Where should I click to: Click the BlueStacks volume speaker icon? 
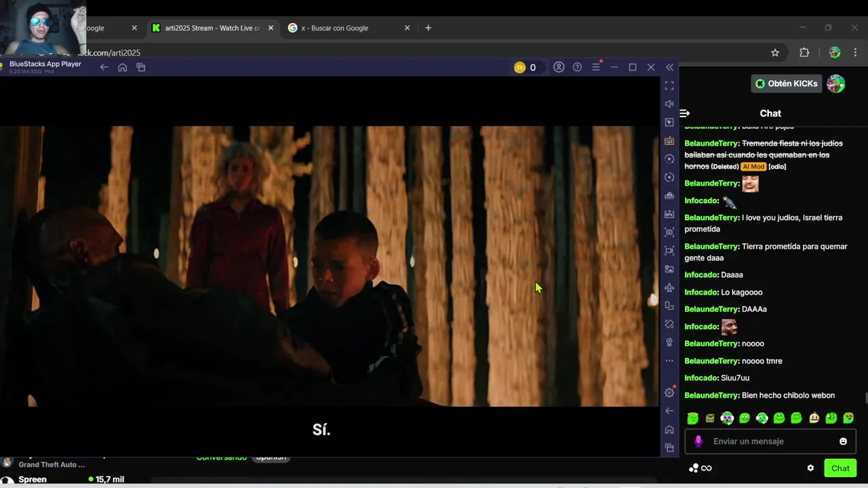coord(669,104)
